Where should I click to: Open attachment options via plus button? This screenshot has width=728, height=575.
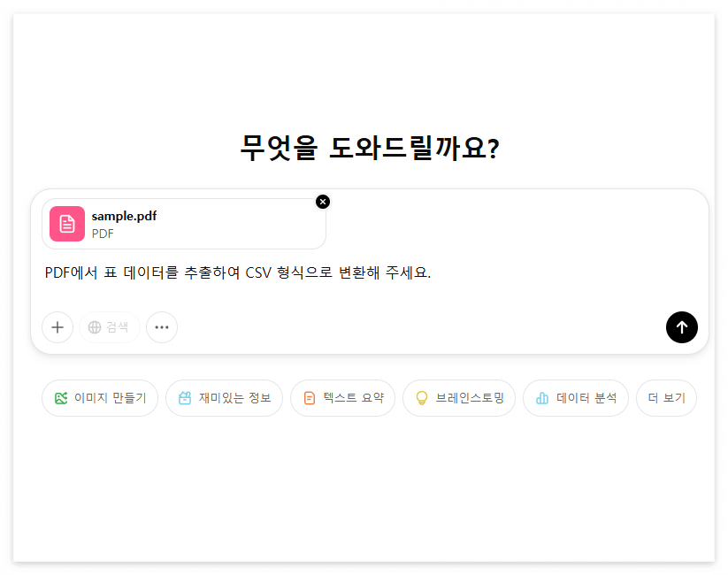[x=57, y=327]
